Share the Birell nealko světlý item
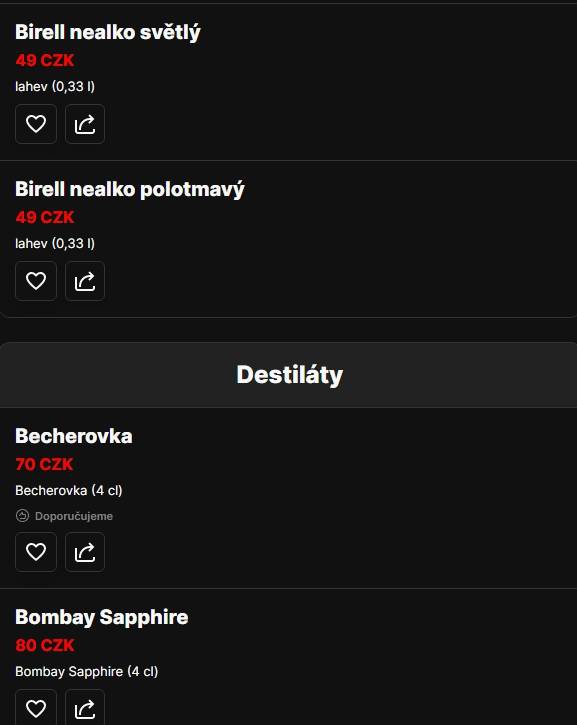This screenshot has width=577, height=725. coord(85,124)
